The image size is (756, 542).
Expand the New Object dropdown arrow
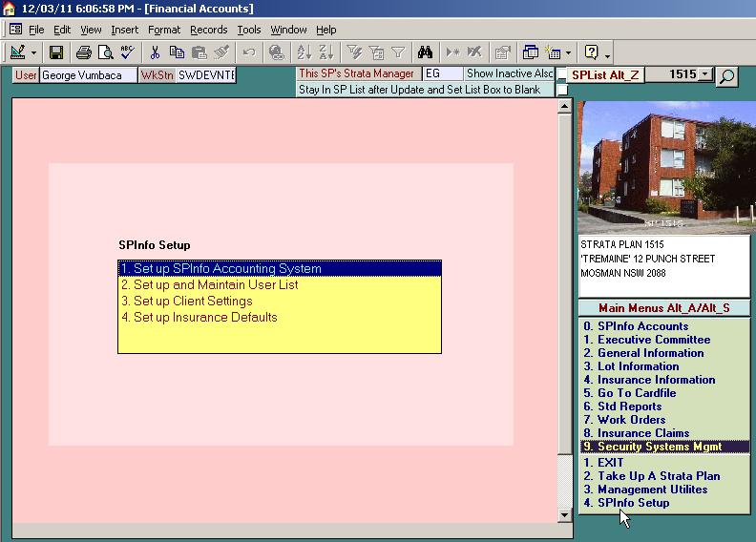coord(569,52)
